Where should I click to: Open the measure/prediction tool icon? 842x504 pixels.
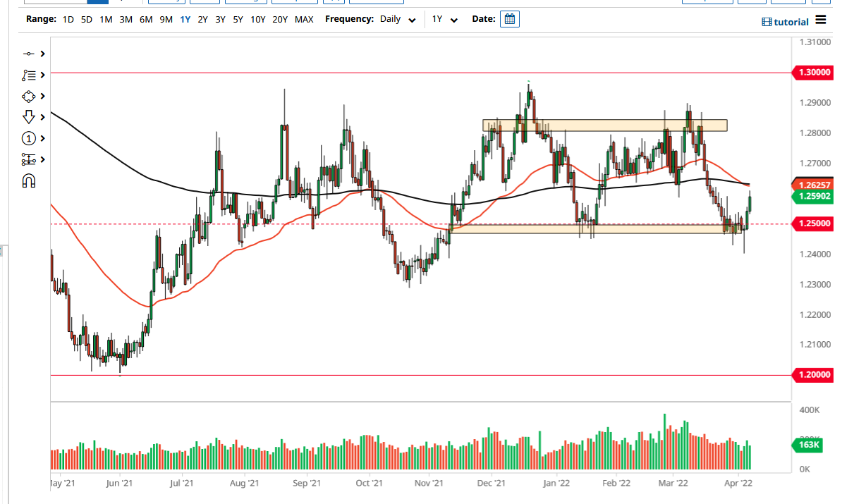pos(30,159)
